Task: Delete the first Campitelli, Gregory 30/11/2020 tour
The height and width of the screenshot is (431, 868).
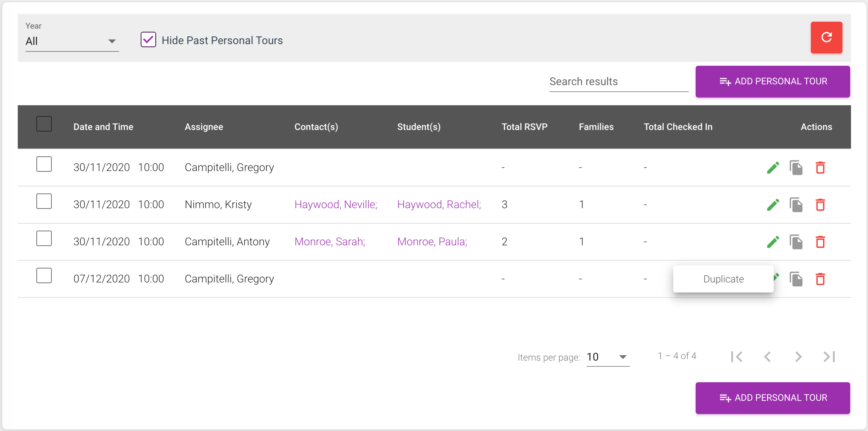Action: pyautogui.click(x=820, y=168)
